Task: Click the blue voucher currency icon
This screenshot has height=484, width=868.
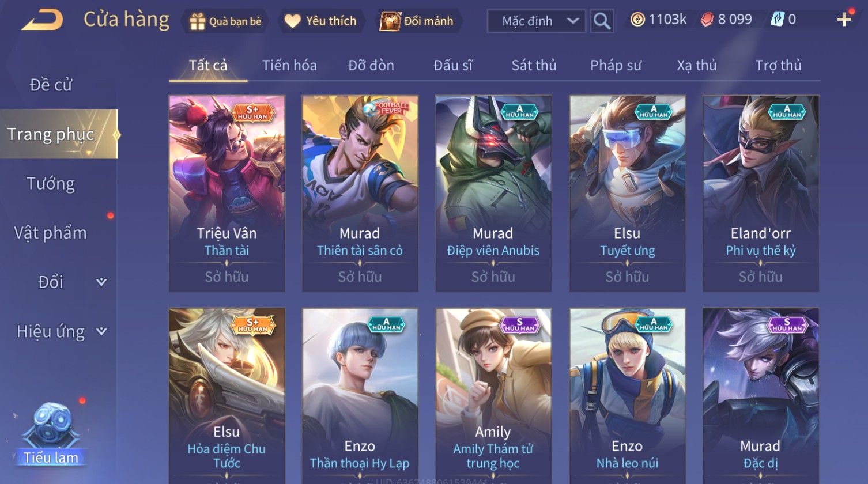Action: [777, 20]
